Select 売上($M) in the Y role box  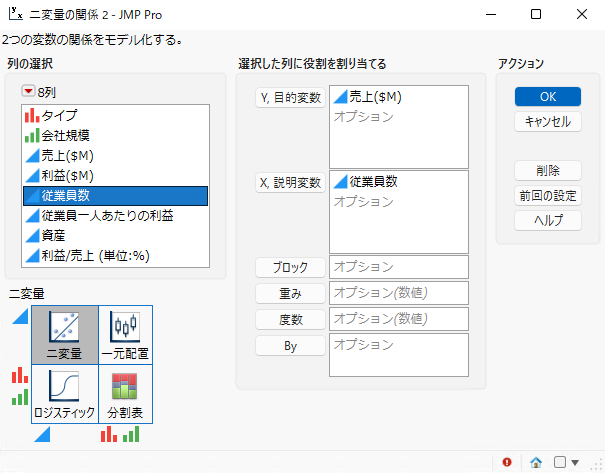coord(368,97)
